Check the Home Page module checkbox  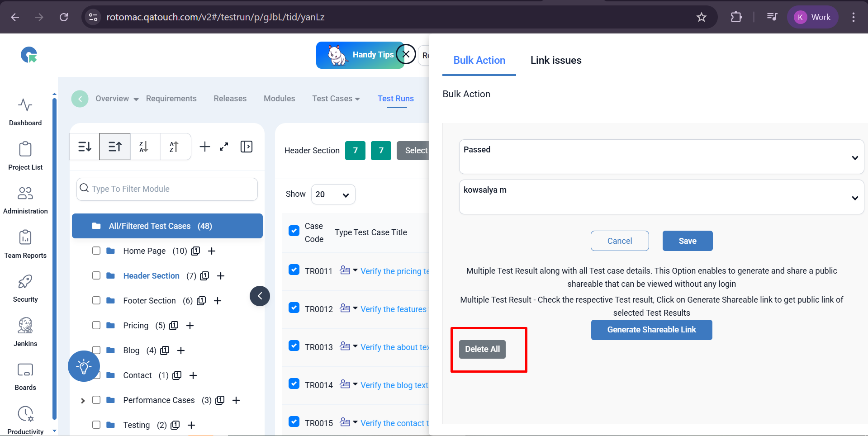[96, 251]
